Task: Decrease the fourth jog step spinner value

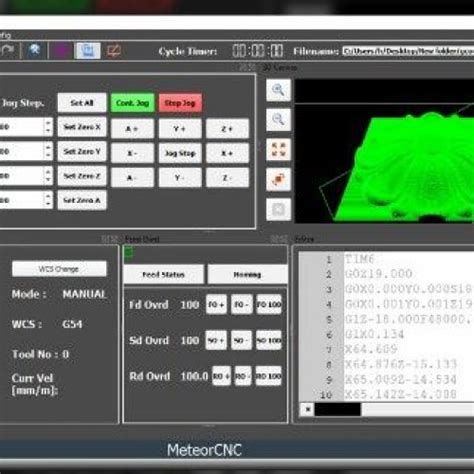Action: tap(48, 204)
